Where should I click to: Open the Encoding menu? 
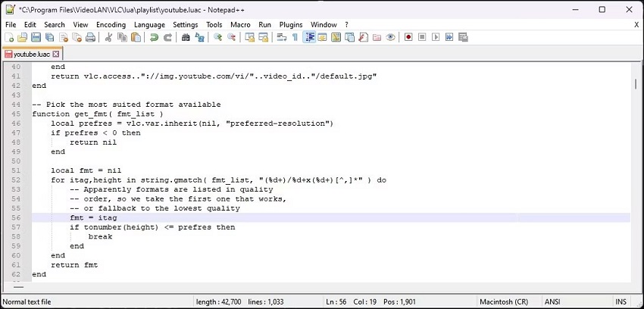tap(111, 25)
